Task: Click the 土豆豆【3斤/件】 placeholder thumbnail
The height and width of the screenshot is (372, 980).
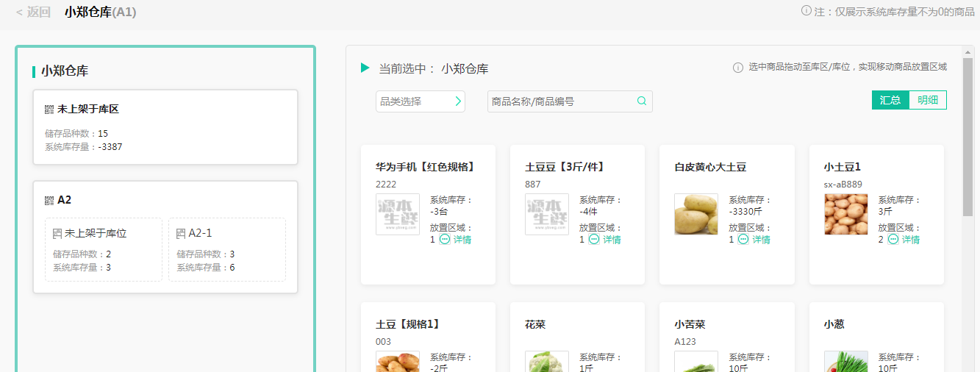Action: click(547, 215)
